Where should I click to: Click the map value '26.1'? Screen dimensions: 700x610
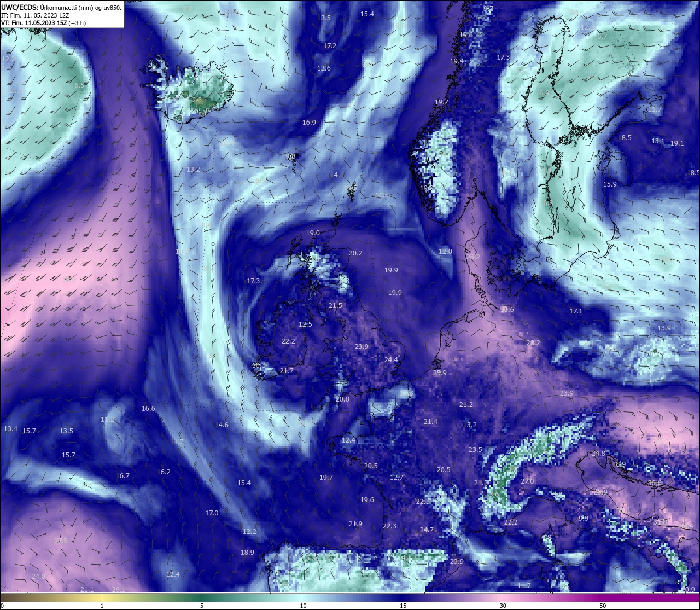[x=119, y=590]
